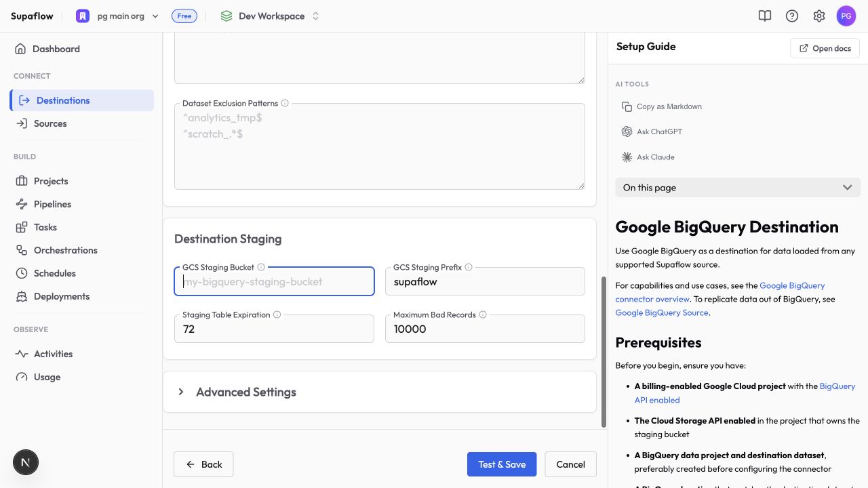Click the Maximum Bad Records field
This screenshot has width=868, height=488.
click(485, 329)
